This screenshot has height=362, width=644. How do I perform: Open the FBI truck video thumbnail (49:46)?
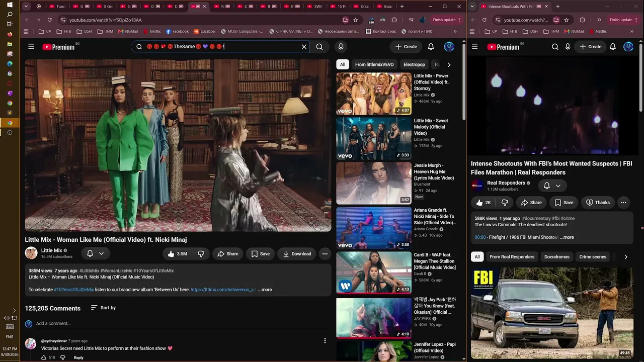[552, 313]
